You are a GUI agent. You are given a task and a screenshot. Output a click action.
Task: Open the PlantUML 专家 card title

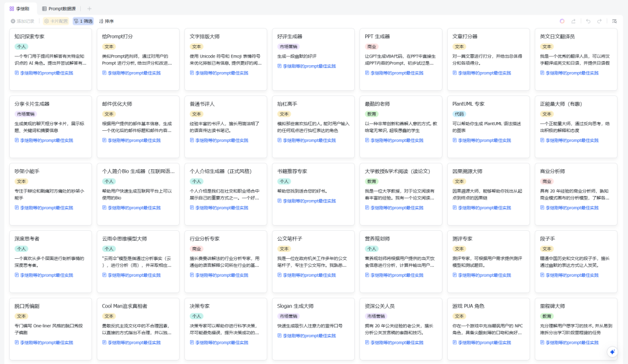click(468, 104)
